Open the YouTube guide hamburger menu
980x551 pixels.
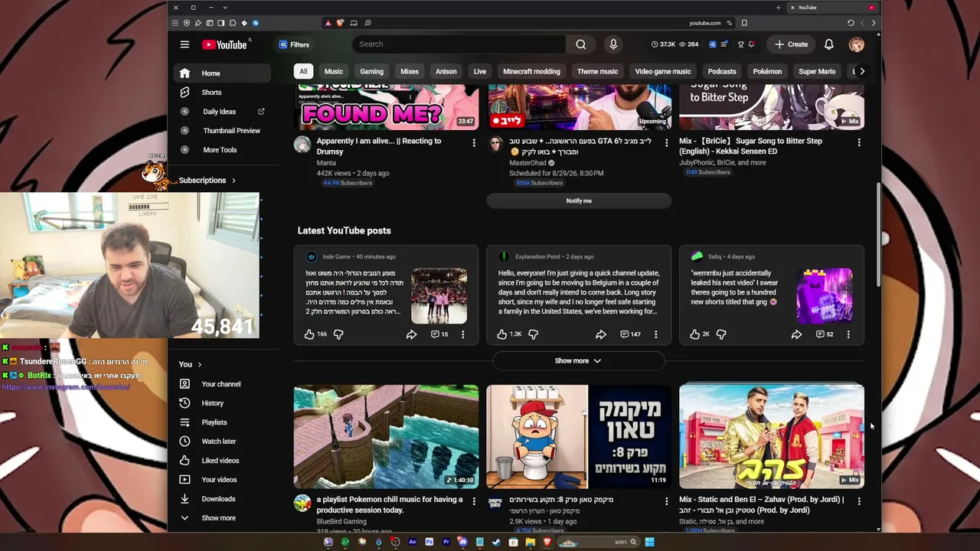[x=185, y=44]
